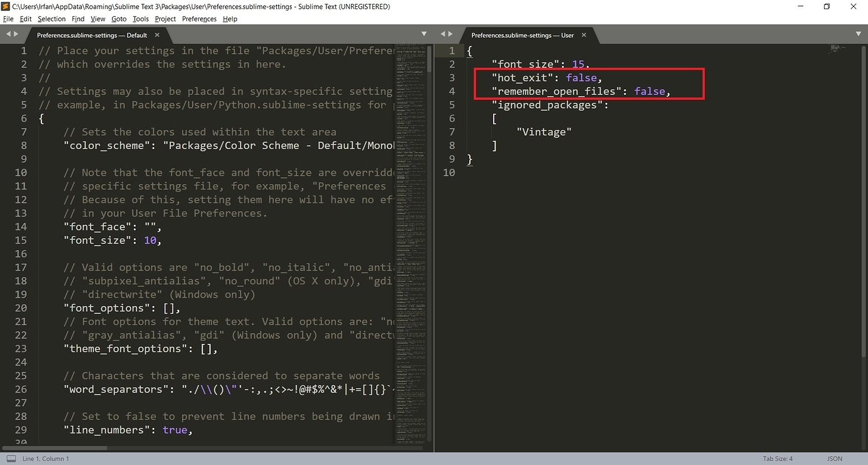The height and width of the screenshot is (465, 868).
Task: Click the "hot_exit" key text
Action: click(x=522, y=78)
